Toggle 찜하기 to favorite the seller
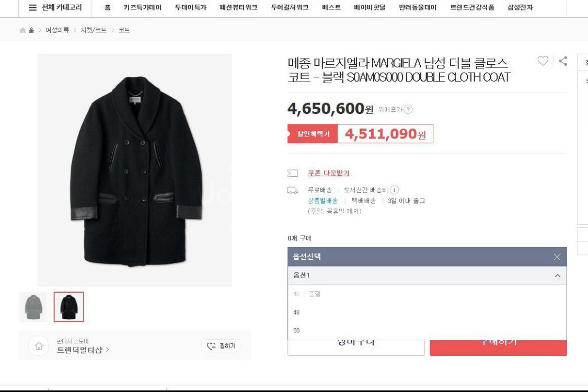 pos(221,345)
